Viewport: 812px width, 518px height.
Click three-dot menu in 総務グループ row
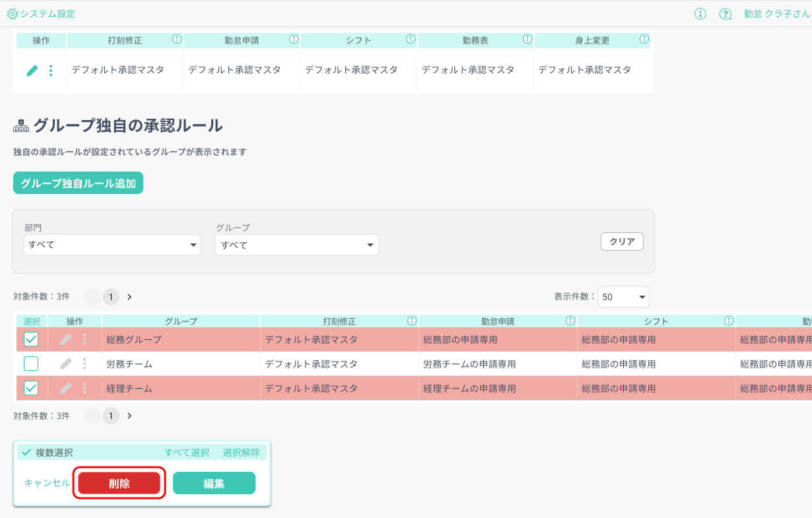click(x=85, y=340)
